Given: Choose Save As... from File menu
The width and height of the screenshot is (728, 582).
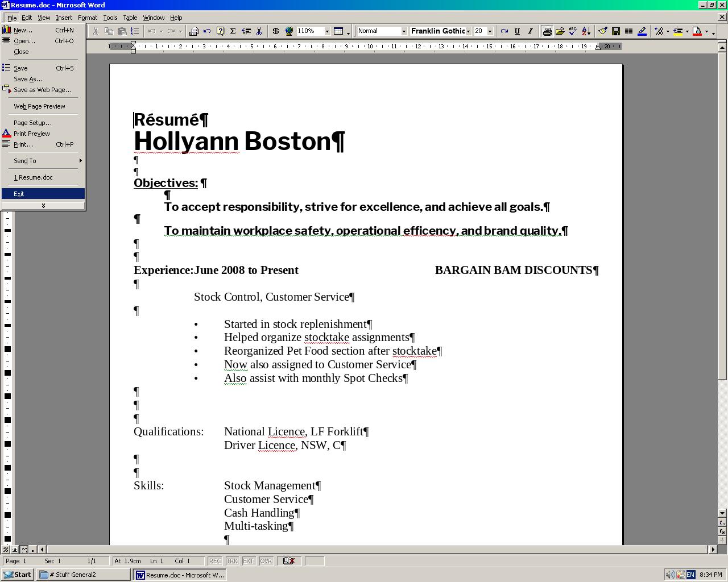Looking at the screenshot, I should pos(43,79).
